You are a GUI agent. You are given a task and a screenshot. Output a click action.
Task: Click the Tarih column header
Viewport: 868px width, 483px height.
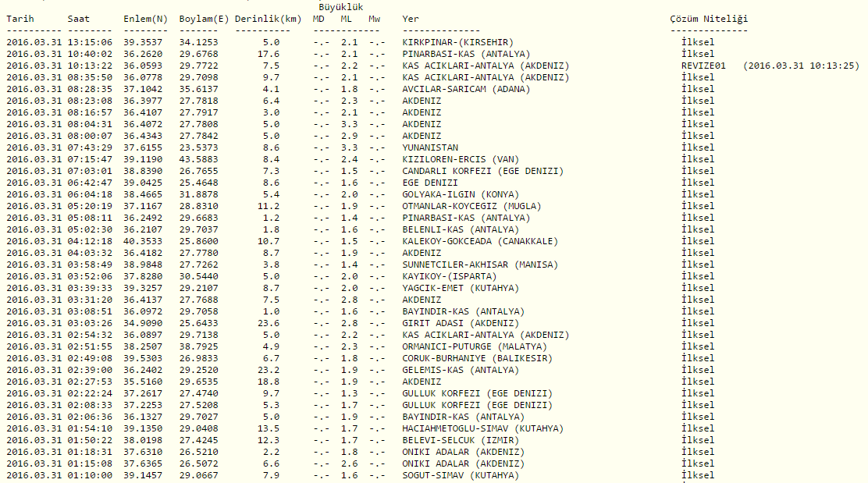point(20,19)
